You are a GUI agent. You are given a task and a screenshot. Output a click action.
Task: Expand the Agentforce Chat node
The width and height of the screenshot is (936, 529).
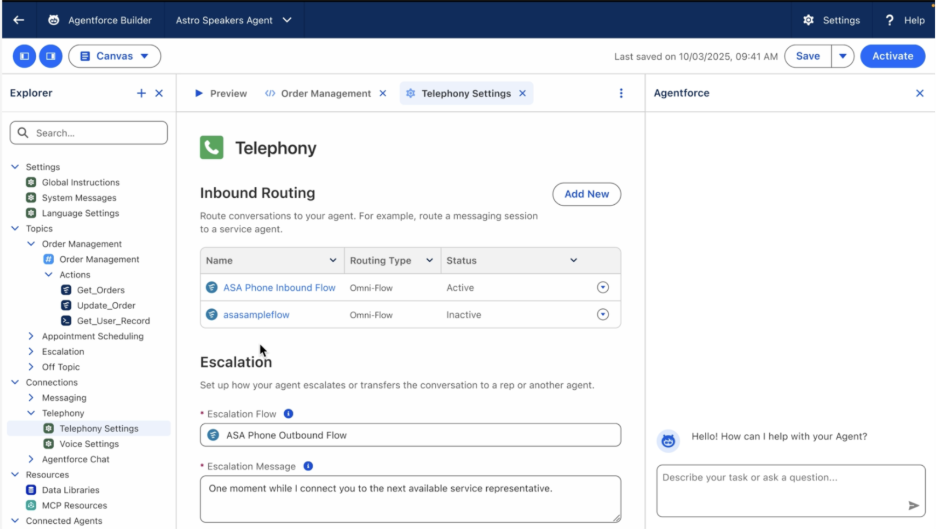pos(31,459)
